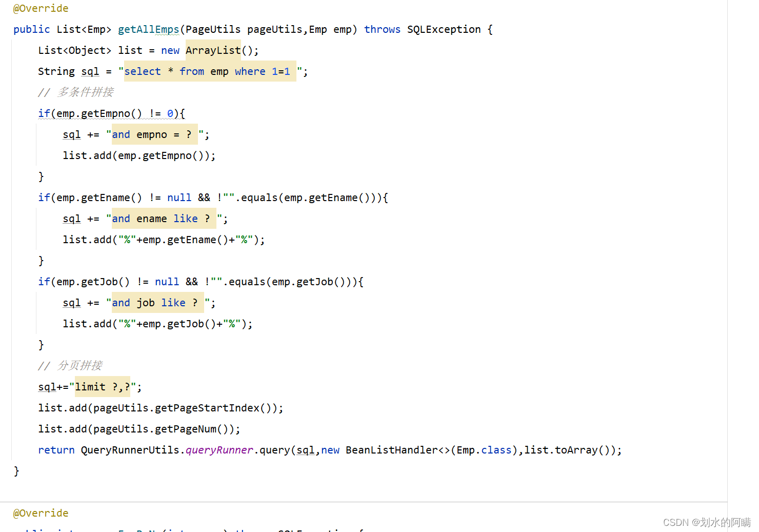Click the getPageStartIndex() call line

click(x=161, y=408)
